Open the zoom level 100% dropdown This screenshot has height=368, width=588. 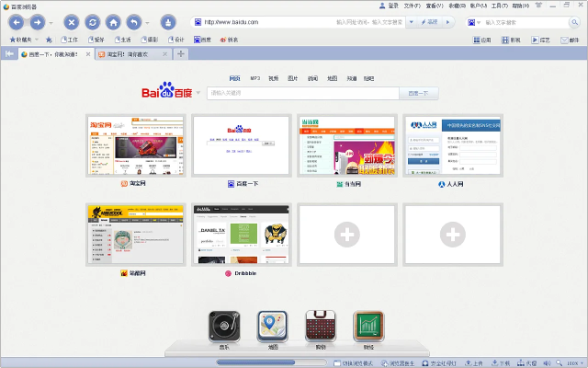click(571, 362)
